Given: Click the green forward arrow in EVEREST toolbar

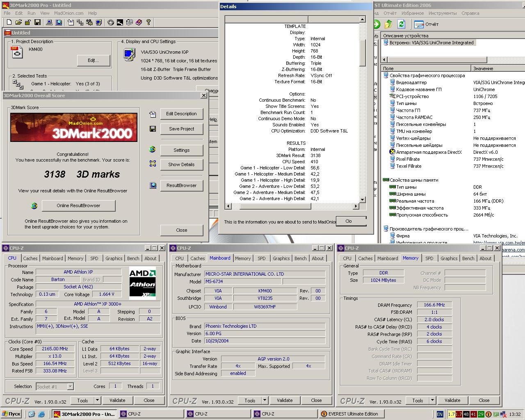Looking at the screenshot, I should click(x=377, y=24).
